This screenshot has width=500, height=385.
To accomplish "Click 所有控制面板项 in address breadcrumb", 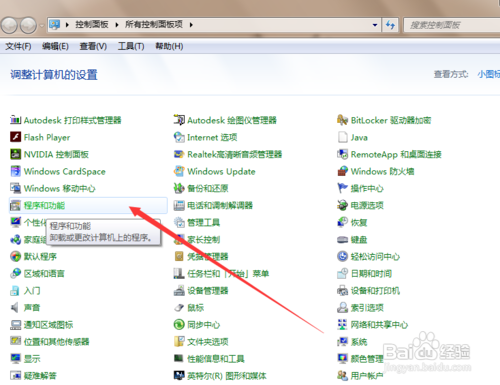I will pos(154,24).
